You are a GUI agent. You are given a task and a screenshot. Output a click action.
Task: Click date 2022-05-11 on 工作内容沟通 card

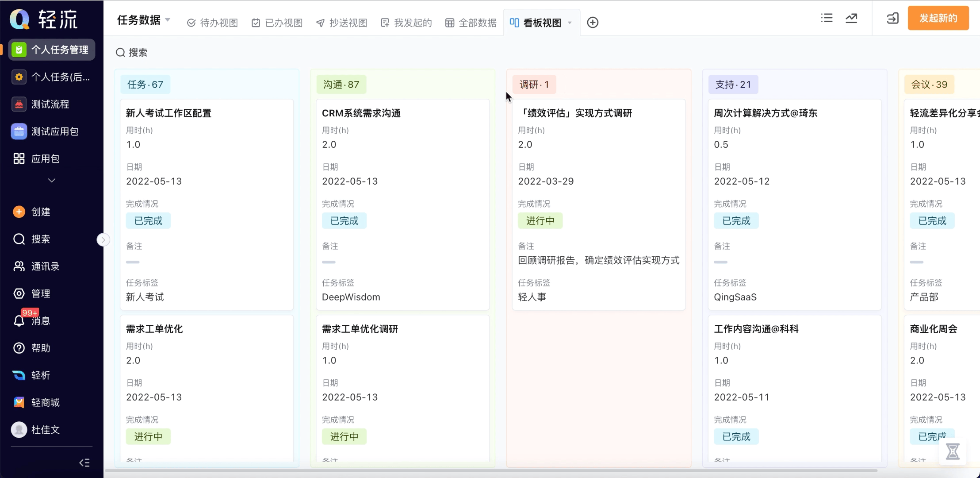click(x=742, y=397)
